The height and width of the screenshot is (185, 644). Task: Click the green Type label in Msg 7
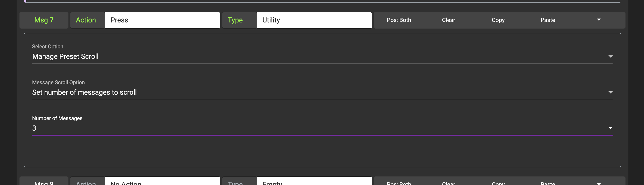(x=235, y=20)
